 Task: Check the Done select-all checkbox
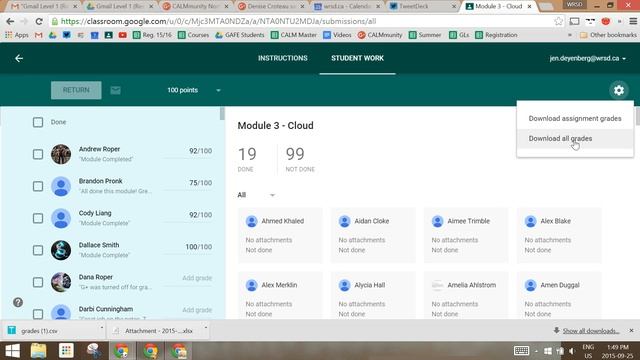point(38,122)
